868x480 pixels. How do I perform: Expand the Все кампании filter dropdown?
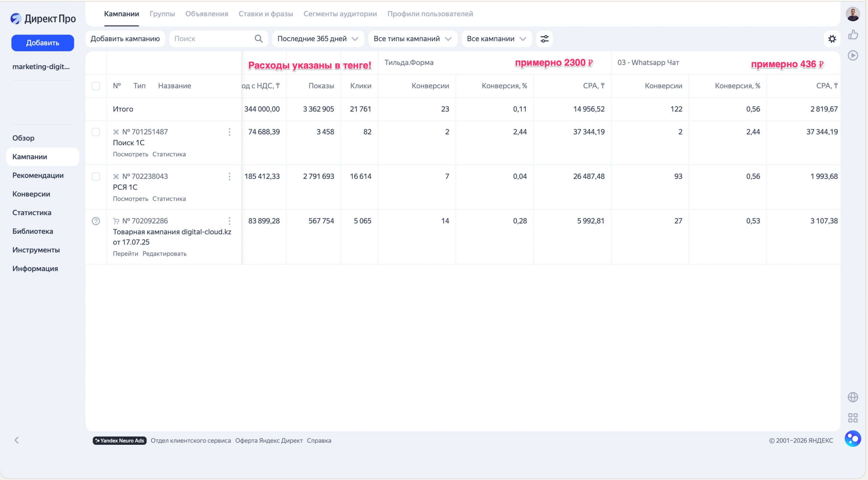click(496, 39)
